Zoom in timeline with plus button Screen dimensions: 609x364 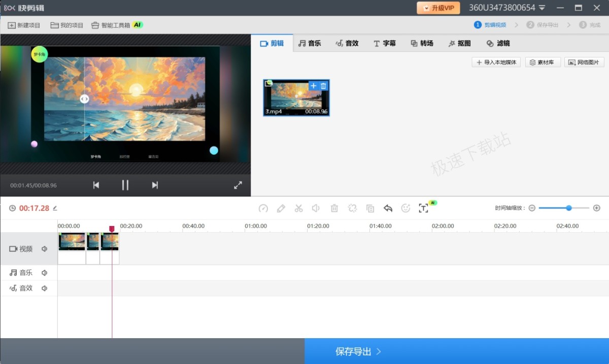coord(597,208)
